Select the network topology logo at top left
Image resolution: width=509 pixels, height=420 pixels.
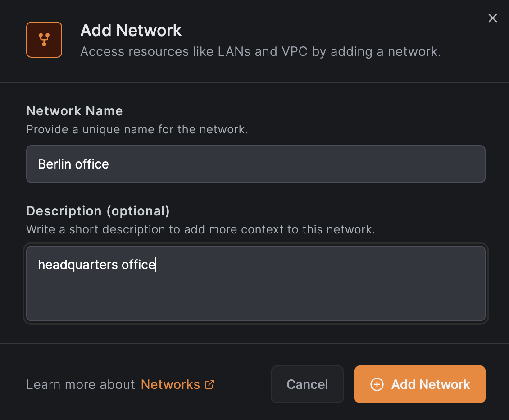point(44,40)
